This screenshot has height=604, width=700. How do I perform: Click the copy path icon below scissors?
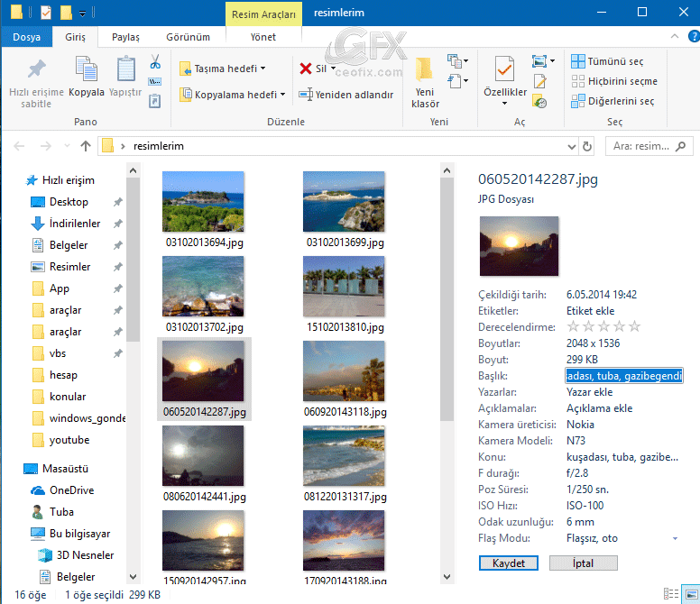155,82
